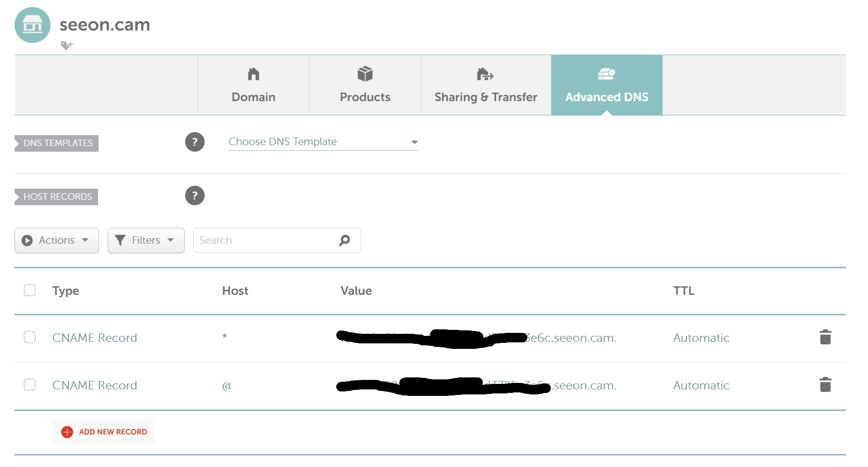The image size is (868, 467).
Task: Open the Filters dropdown
Action: [146, 240]
